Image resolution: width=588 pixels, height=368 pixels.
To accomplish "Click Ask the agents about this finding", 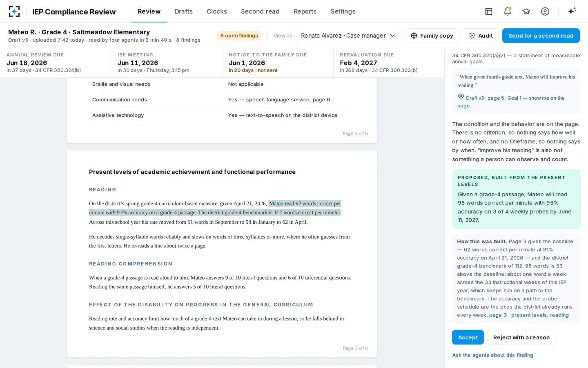I will click(x=492, y=355).
